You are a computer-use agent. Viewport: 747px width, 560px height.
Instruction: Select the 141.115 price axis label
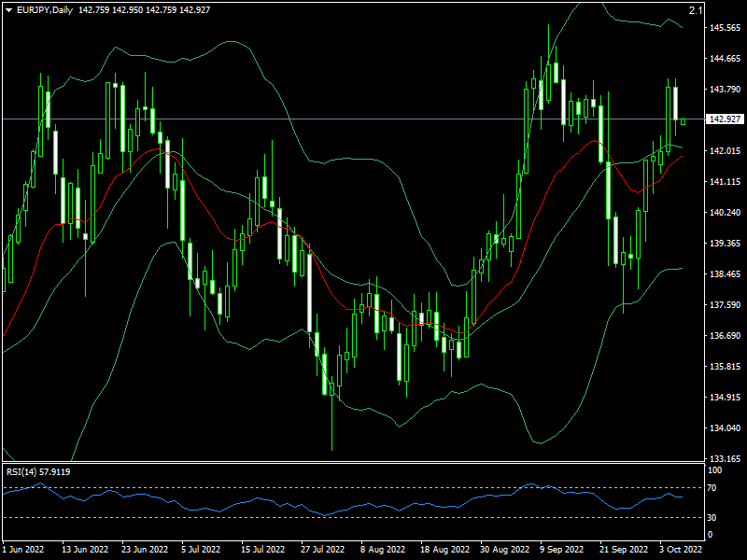pyautogui.click(x=726, y=181)
